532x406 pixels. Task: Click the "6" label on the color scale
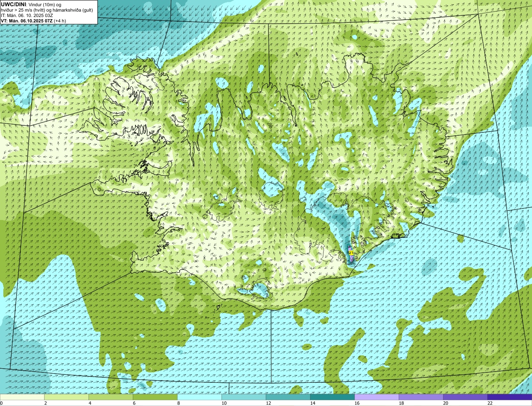click(134, 403)
